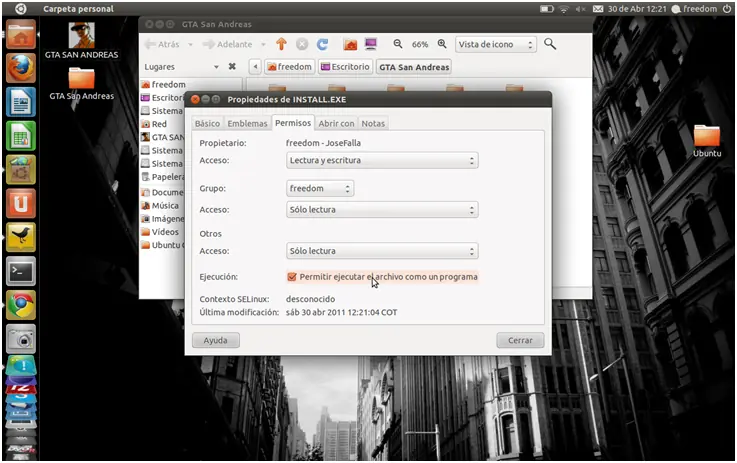Switch to the Emblemas tab
The image size is (737, 463).
tap(247, 124)
